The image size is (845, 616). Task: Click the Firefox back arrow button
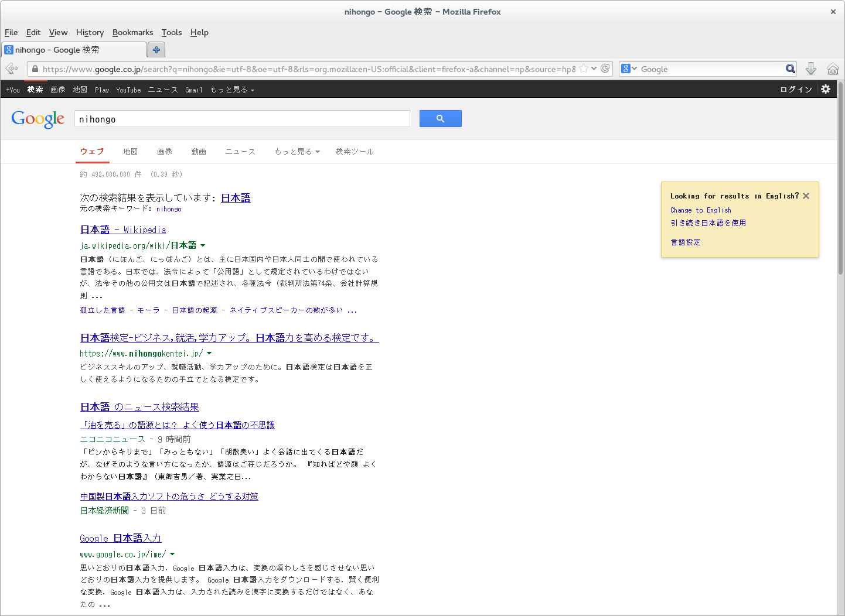pos(12,69)
